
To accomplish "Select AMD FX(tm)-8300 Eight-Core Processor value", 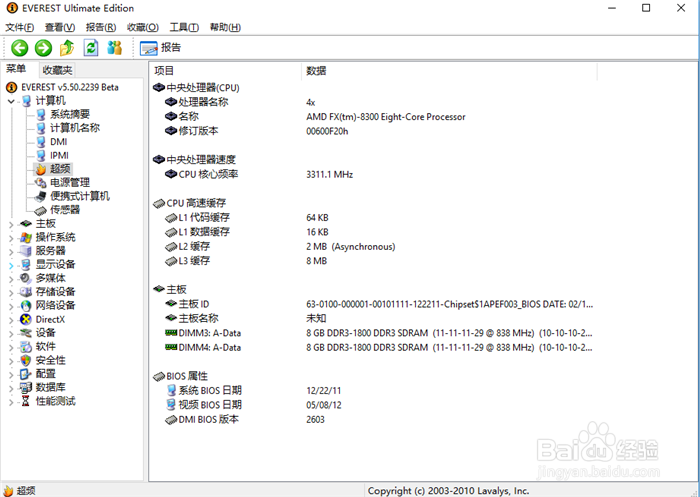I will 386,117.
